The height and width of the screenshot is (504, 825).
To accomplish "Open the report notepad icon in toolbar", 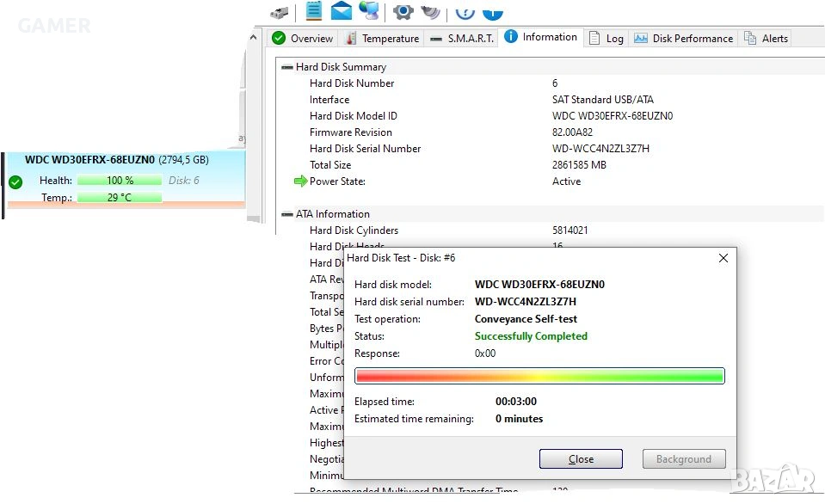I will coord(314,10).
